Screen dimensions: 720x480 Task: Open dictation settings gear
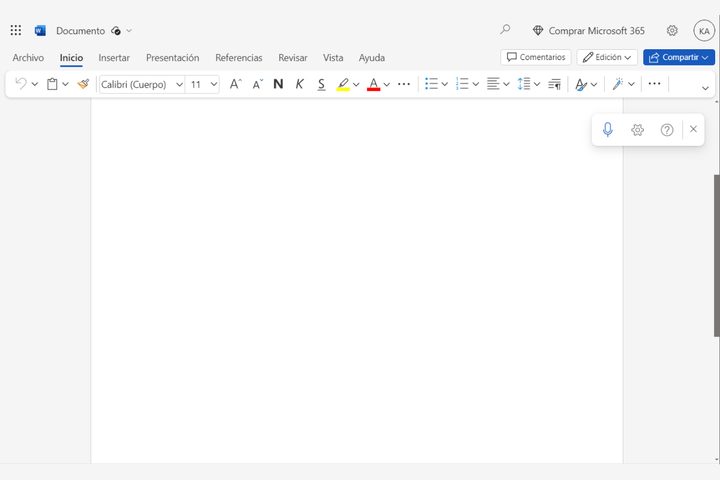[637, 130]
